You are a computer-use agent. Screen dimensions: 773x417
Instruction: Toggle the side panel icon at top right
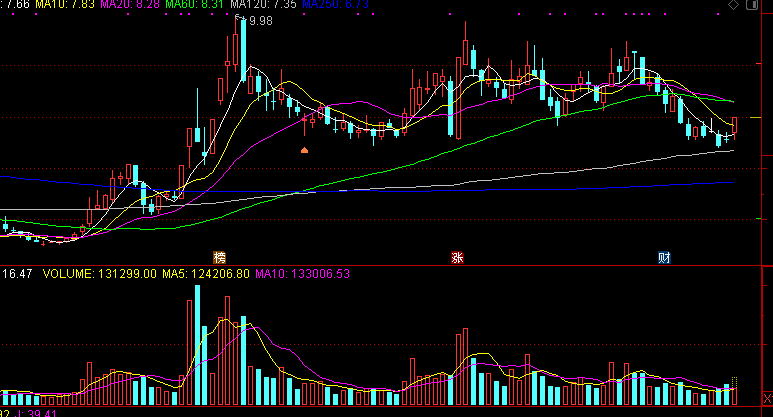(752, 5)
